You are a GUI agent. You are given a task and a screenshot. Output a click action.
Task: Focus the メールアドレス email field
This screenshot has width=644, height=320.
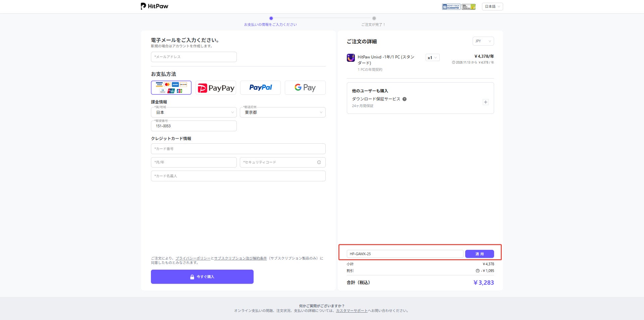[194, 57]
